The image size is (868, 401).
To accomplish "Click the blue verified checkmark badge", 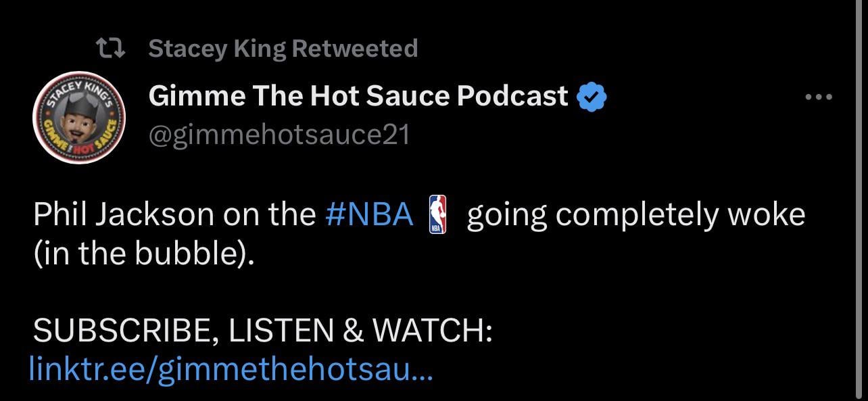I will point(592,98).
